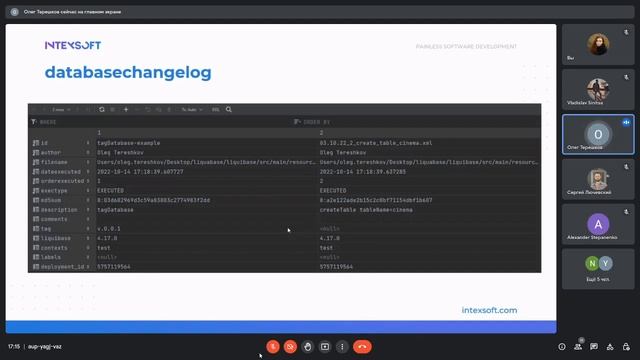Raise hand in the meeting

click(x=308, y=347)
